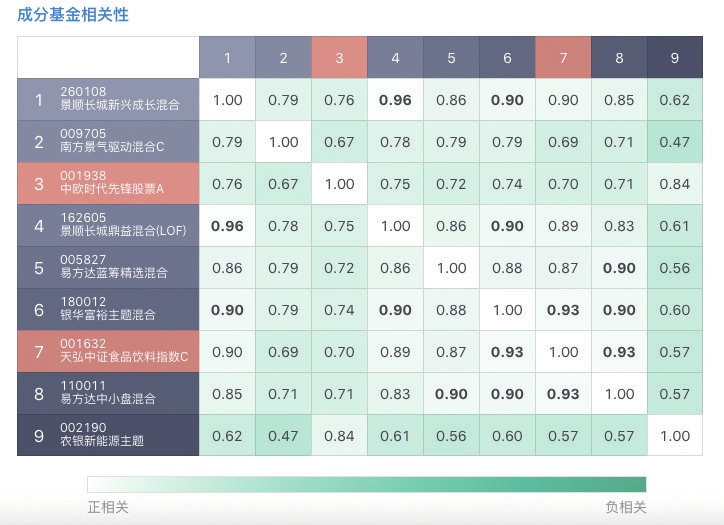
Task: Click row label 180012 银华富裕主题混合
Action: [x=108, y=309]
